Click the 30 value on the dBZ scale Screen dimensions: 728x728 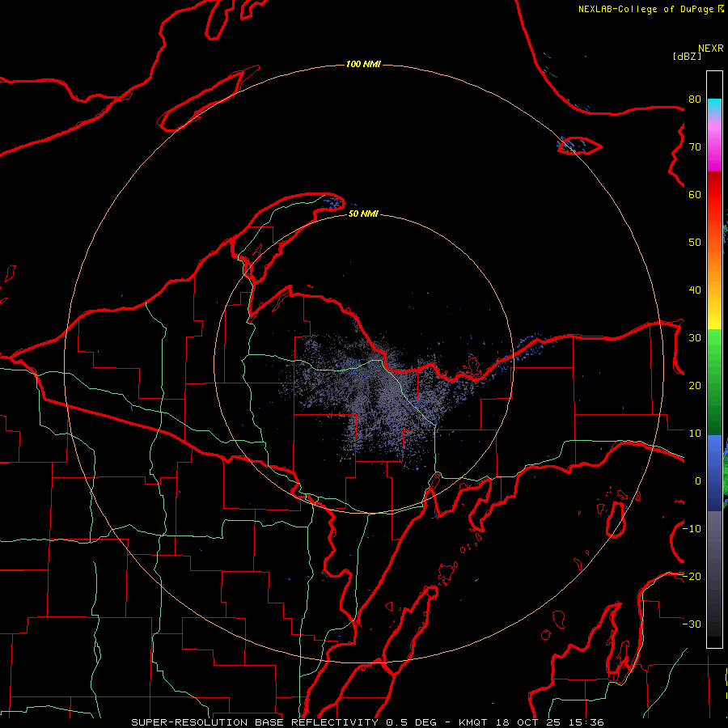coord(695,338)
